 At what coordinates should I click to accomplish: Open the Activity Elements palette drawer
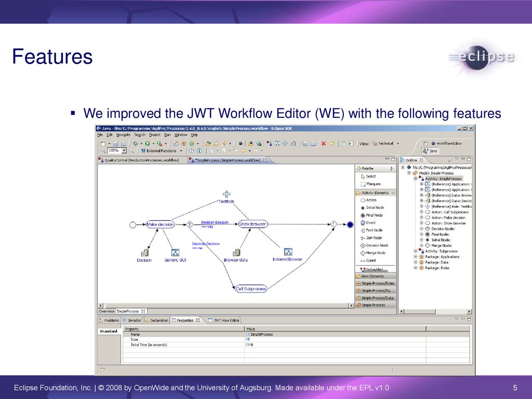(x=375, y=193)
